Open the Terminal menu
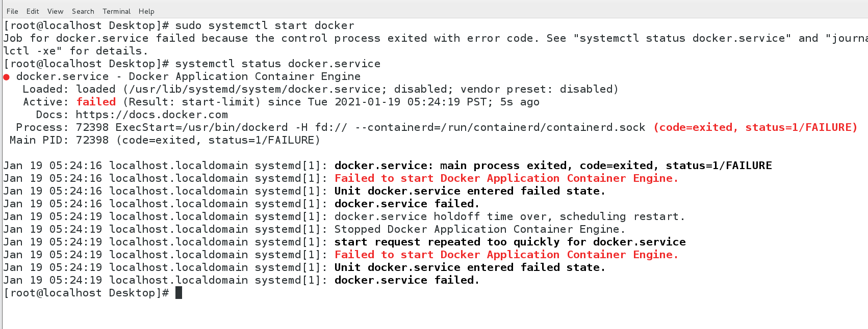 point(116,11)
